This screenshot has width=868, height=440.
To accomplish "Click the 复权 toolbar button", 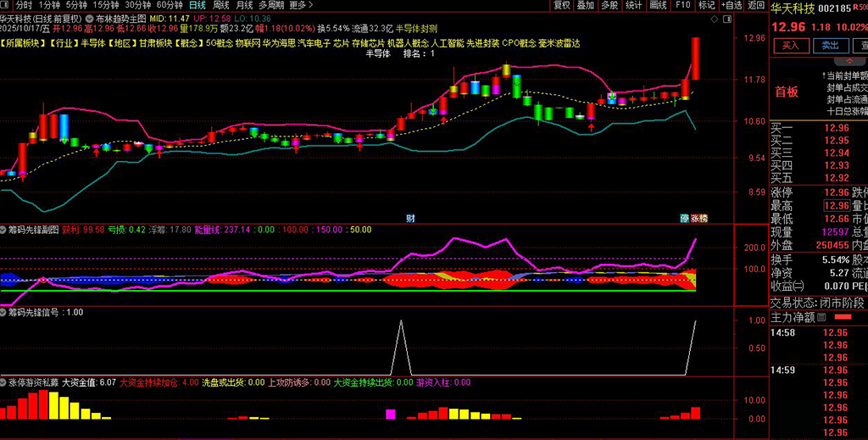I will tap(561, 5).
